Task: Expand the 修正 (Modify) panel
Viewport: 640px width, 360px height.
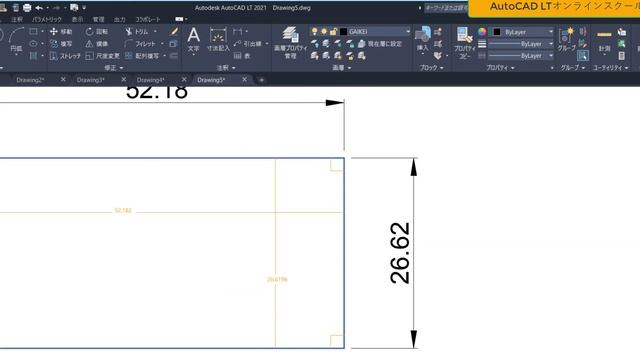Action: tap(114, 68)
